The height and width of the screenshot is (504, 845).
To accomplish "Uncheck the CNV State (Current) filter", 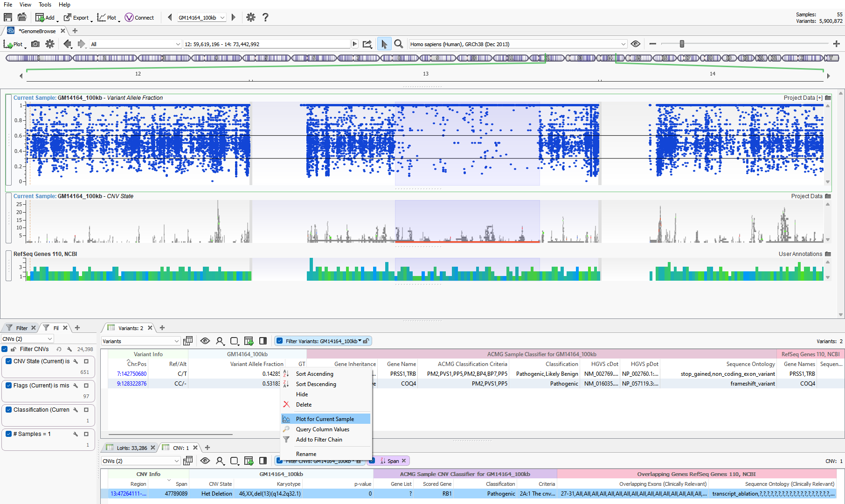I will [8, 361].
